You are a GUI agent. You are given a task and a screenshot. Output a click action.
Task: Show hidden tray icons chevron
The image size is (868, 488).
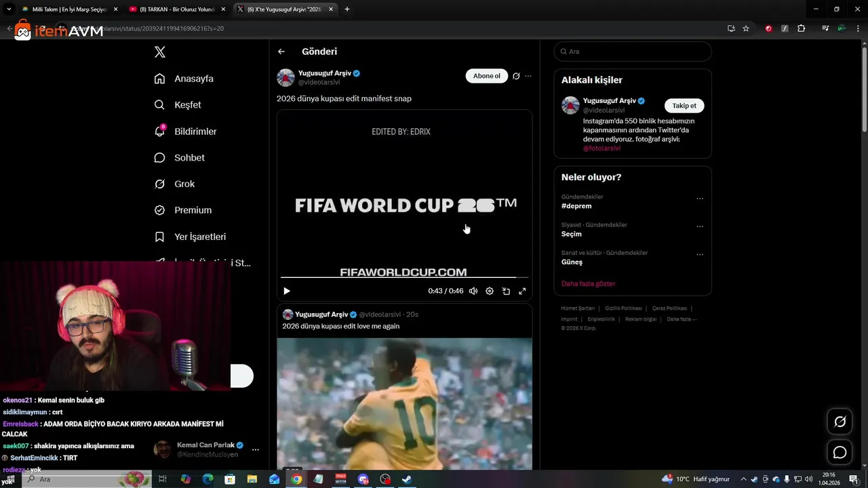pos(743,479)
